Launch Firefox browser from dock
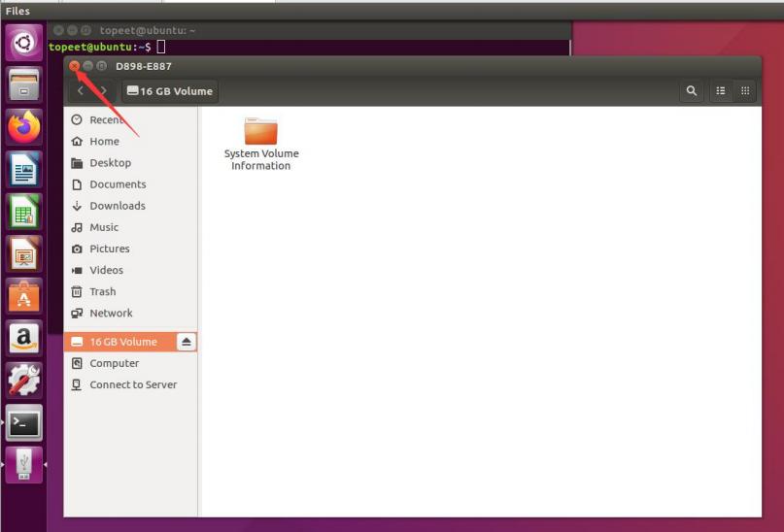 point(23,127)
